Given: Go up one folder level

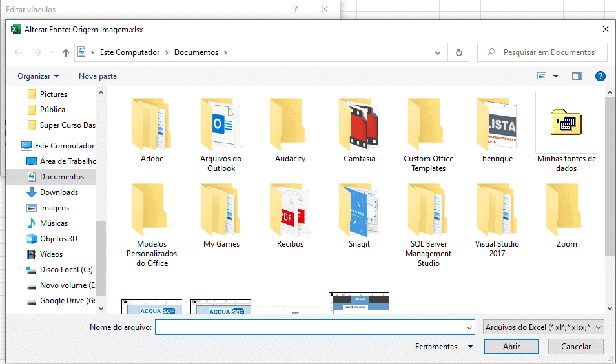Looking at the screenshot, I should click(66, 52).
